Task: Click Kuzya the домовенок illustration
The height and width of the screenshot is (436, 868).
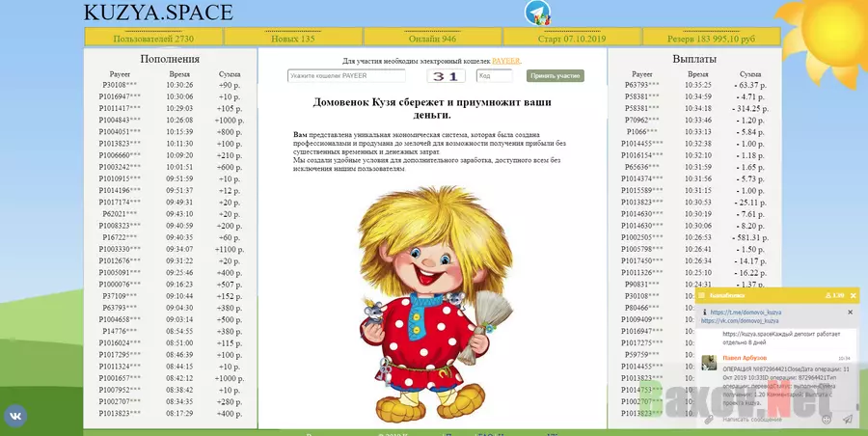Action: coord(436,304)
